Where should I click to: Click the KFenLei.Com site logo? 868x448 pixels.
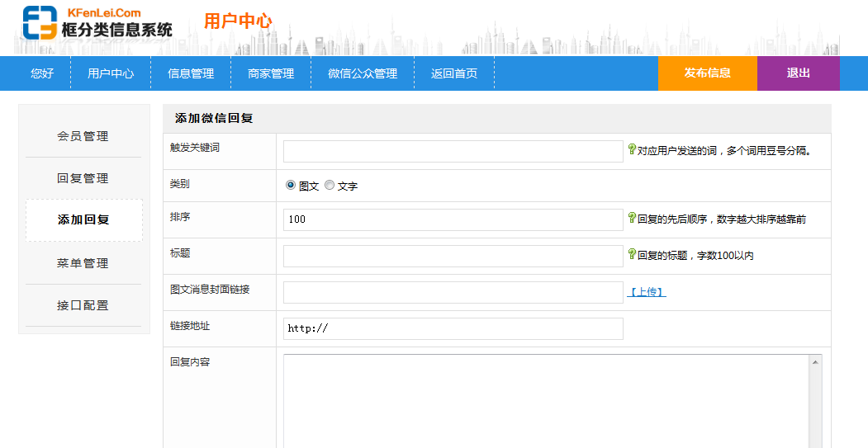(x=97, y=23)
